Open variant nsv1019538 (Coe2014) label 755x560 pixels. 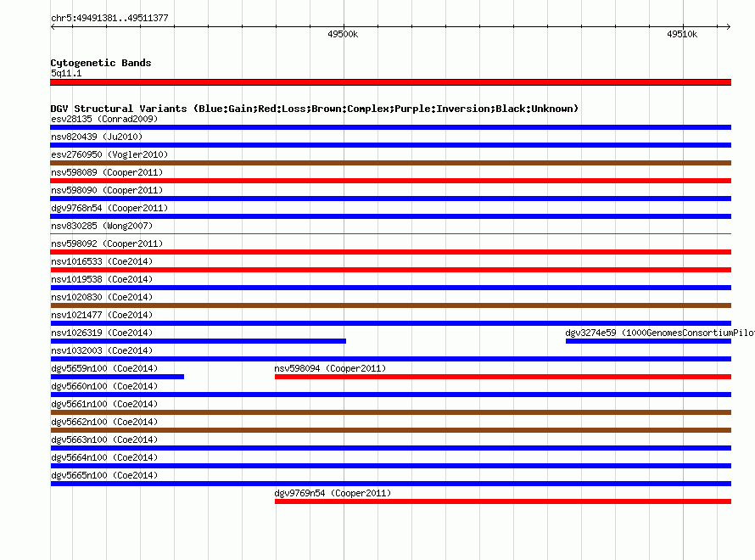[x=102, y=279]
